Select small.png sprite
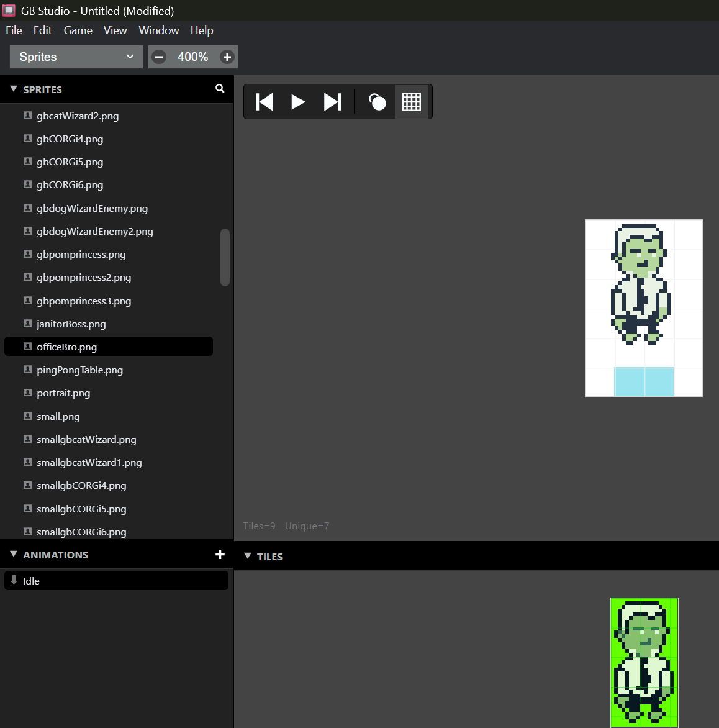Screen dimensions: 719x728 tap(109, 416)
